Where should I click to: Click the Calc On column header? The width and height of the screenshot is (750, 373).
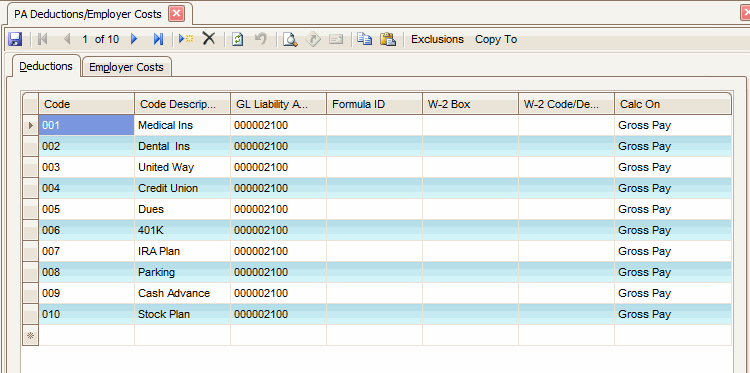(673, 104)
